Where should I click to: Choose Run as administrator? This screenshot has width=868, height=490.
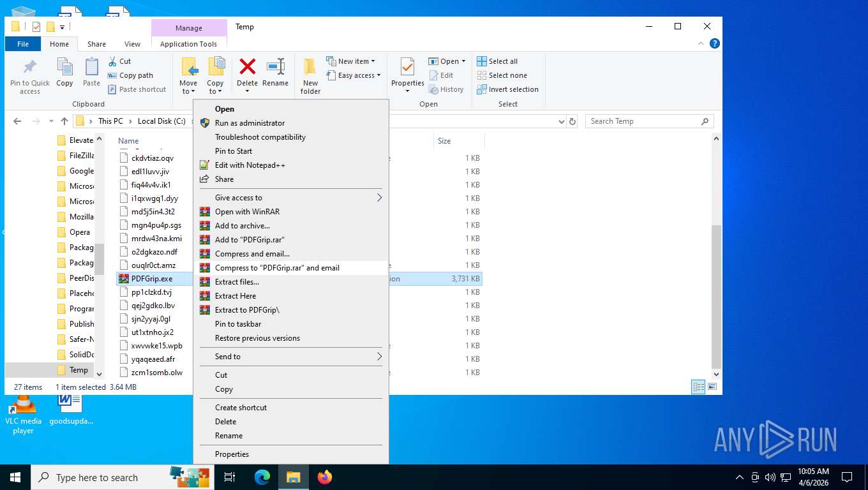tap(291, 123)
